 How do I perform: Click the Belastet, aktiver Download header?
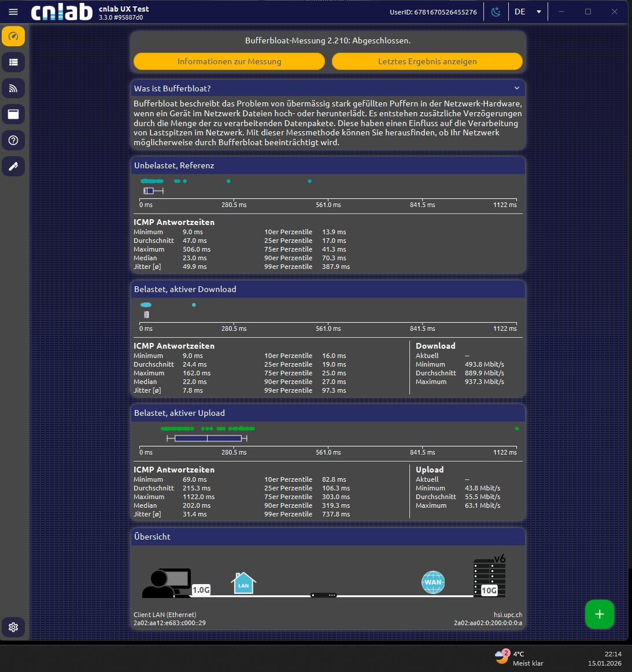coord(328,289)
